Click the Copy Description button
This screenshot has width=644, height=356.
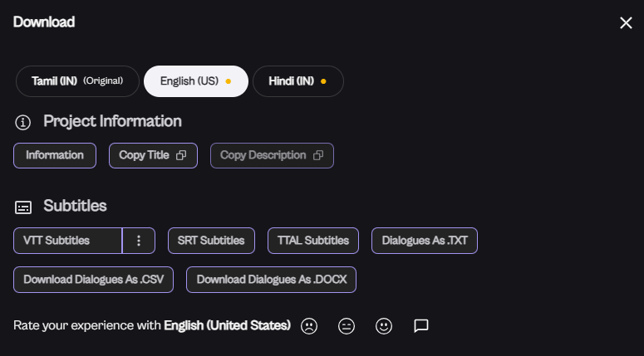[272, 155]
